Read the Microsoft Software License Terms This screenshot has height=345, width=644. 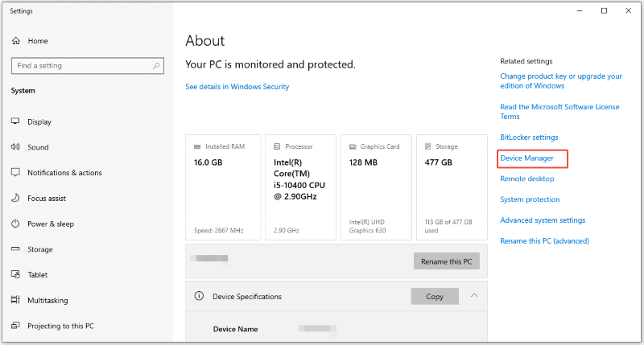pyautogui.click(x=559, y=111)
